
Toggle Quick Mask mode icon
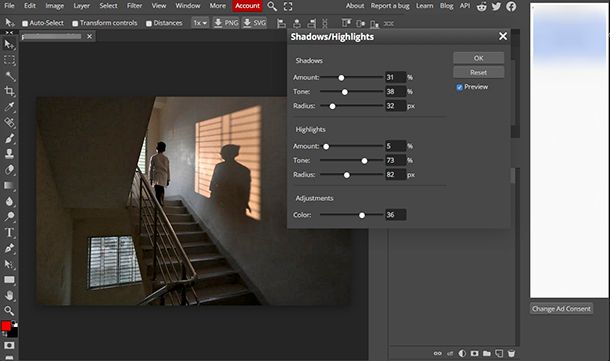pyautogui.click(x=9, y=345)
